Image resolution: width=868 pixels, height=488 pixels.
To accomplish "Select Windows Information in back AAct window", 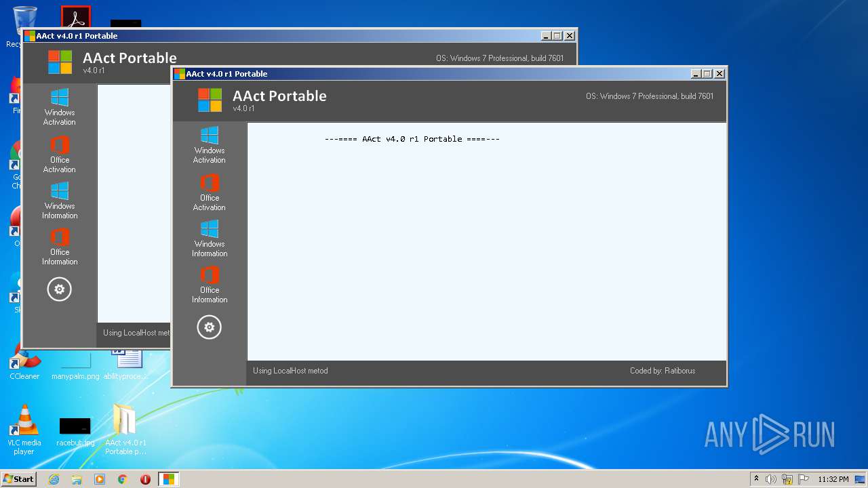I will (x=60, y=201).
